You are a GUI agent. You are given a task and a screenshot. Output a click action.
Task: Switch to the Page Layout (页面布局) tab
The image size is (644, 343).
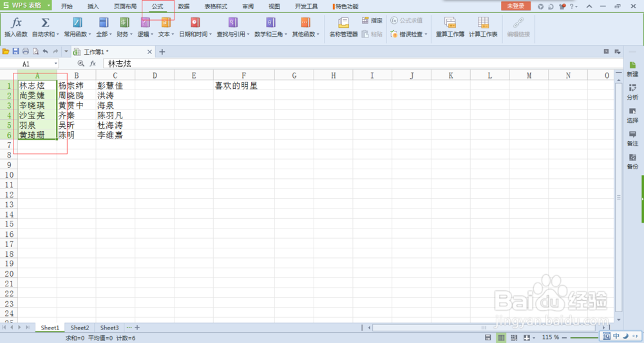126,6
